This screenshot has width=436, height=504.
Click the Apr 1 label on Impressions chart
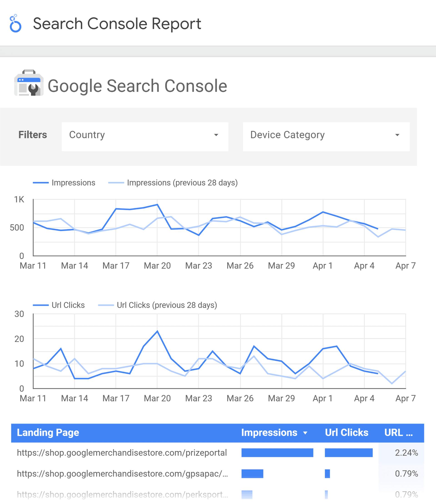(x=323, y=266)
